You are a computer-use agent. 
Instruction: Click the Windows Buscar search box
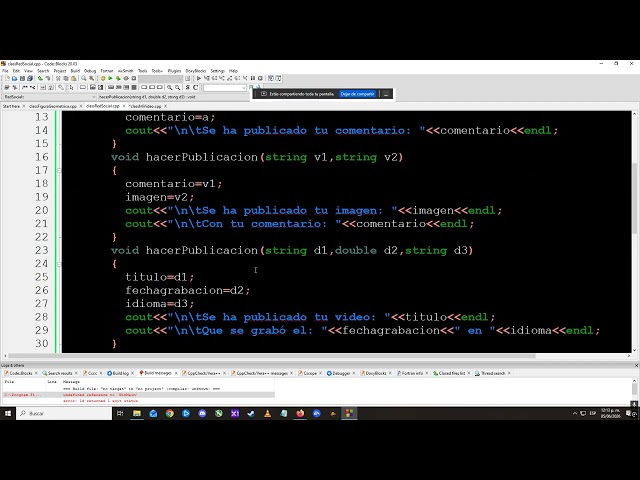64,413
